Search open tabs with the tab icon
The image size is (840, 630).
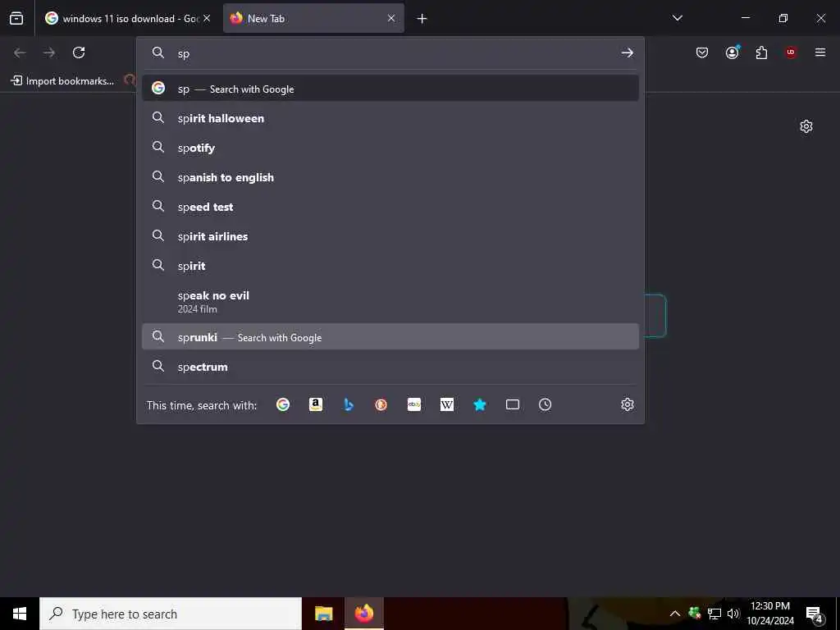512,404
